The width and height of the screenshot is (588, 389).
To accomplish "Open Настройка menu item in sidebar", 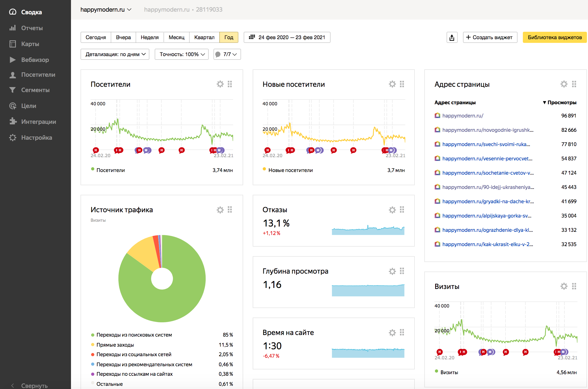I will click(37, 138).
